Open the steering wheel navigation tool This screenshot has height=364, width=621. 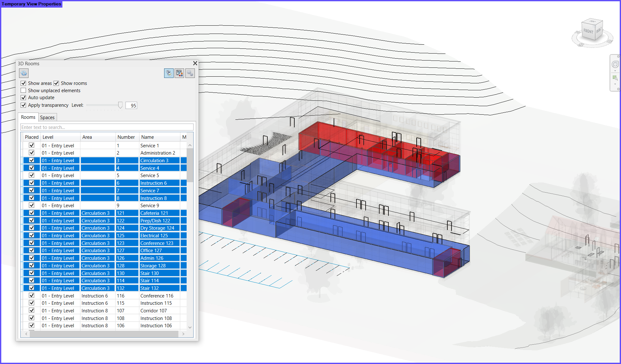[x=615, y=64]
